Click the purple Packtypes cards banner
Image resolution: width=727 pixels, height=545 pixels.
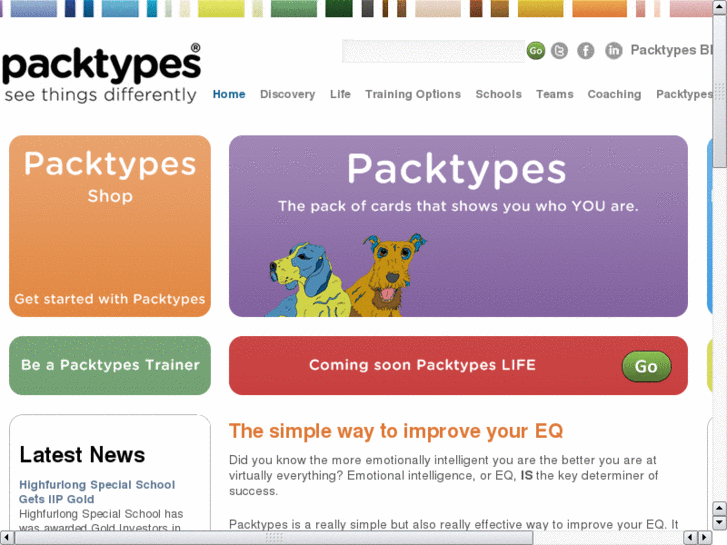[458, 226]
